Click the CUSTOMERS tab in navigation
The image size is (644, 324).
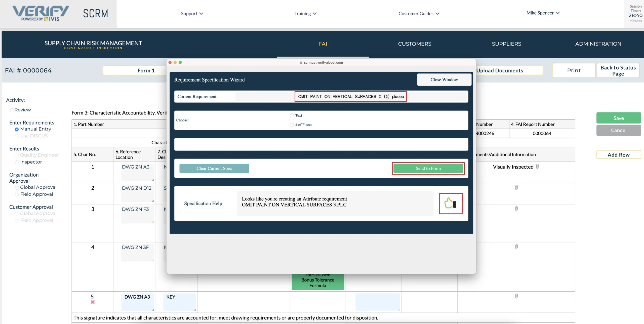pos(414,43)
